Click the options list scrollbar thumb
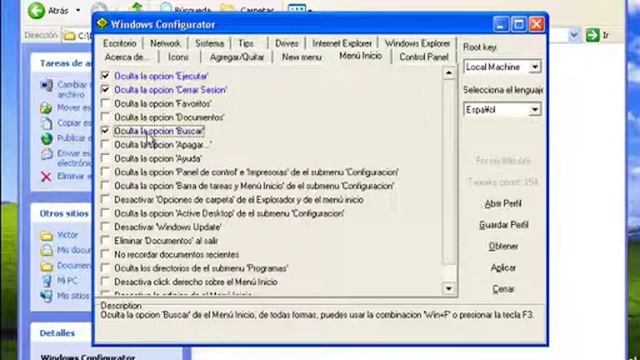The width and height of the screenshot is (640, 360). pyautogui.click(x=449, y=172)
